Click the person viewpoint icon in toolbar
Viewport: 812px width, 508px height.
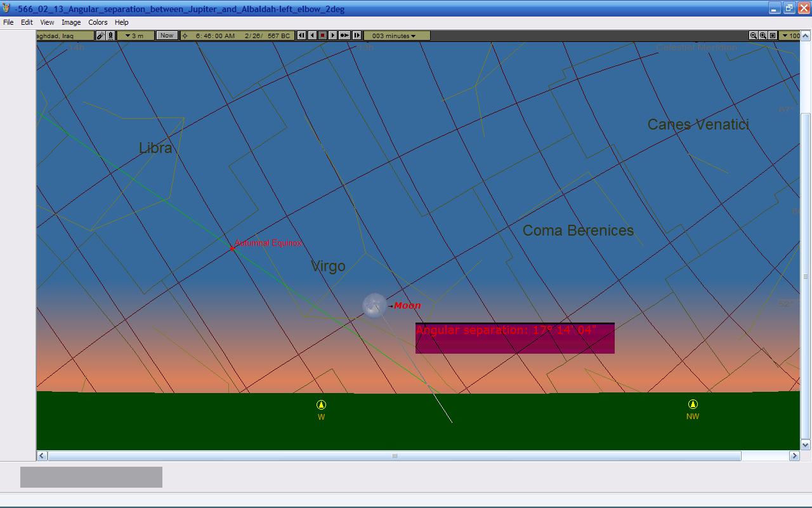coord(110,36)
